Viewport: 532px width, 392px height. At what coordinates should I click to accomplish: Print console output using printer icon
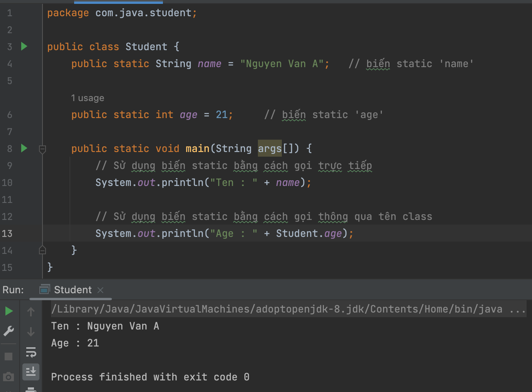pos(31,390)
